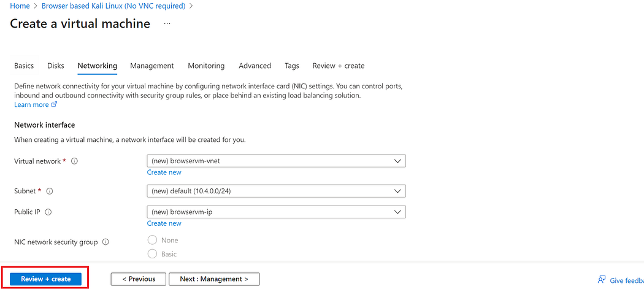Image resolution: width=644 pixels, height=289 pixels.
Task: Open the ellipsis menu beside page title
Action: click(167, 24)
